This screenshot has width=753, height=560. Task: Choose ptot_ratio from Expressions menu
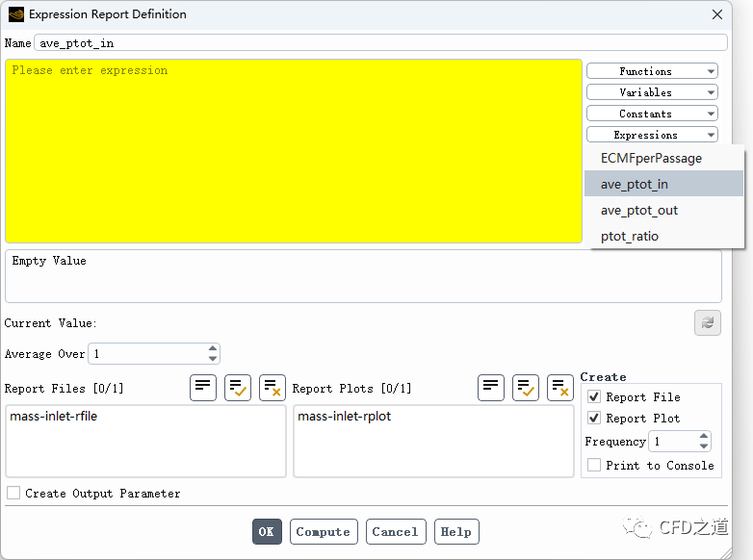(x=664, y=236)
